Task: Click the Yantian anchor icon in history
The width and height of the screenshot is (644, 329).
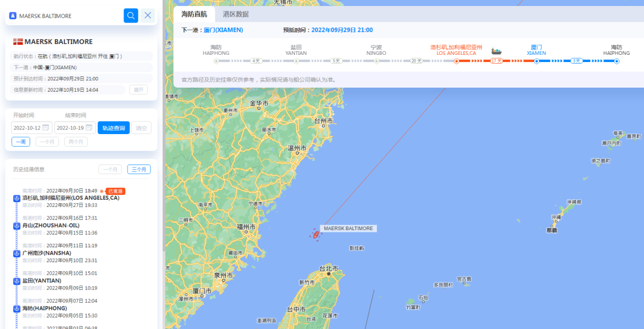Action: tap(17, 281)
